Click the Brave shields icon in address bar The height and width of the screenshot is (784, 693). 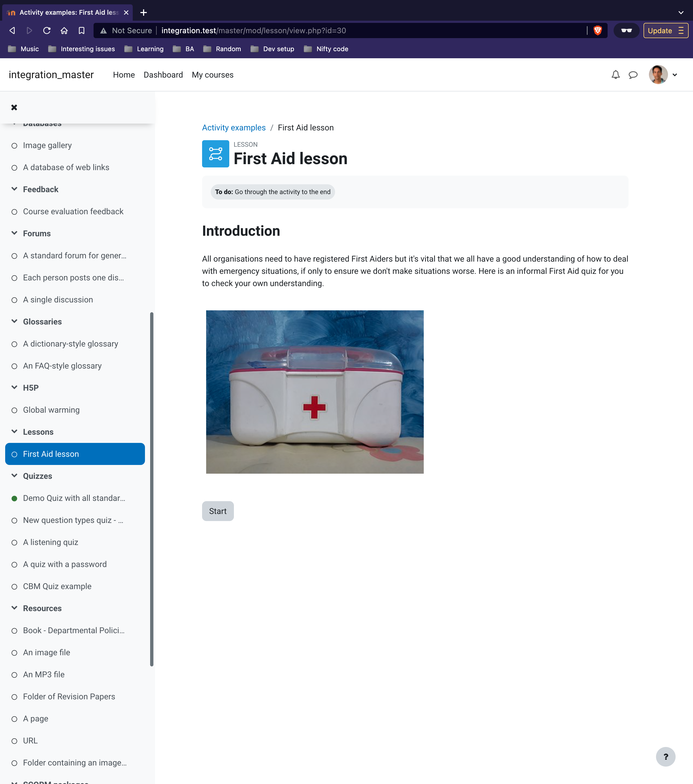tap(597, 30)
